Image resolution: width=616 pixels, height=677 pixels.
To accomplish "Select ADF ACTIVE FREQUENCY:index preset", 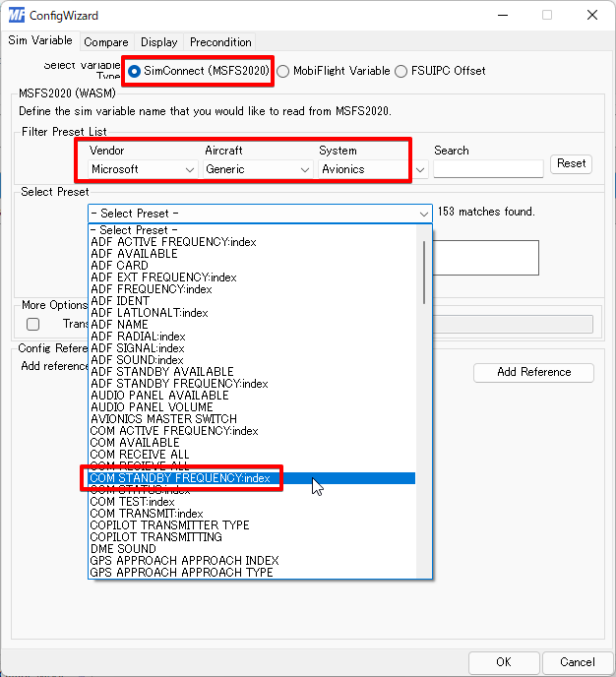I will [252, 242].
